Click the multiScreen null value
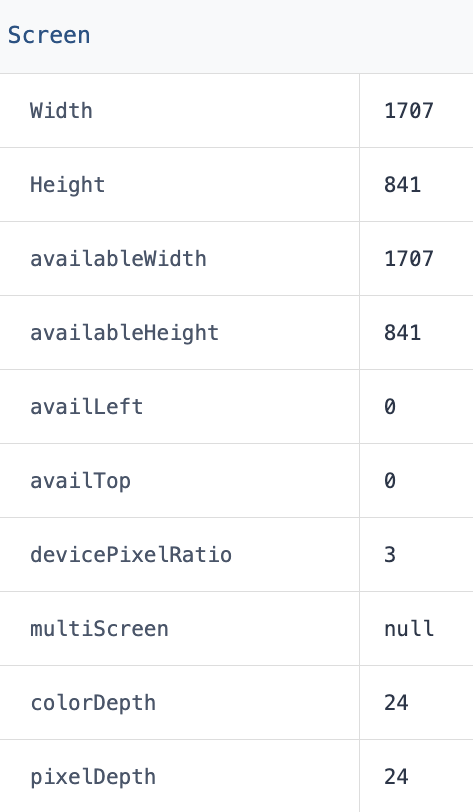This screenshot has height=812, width=473. coord(409,629)
